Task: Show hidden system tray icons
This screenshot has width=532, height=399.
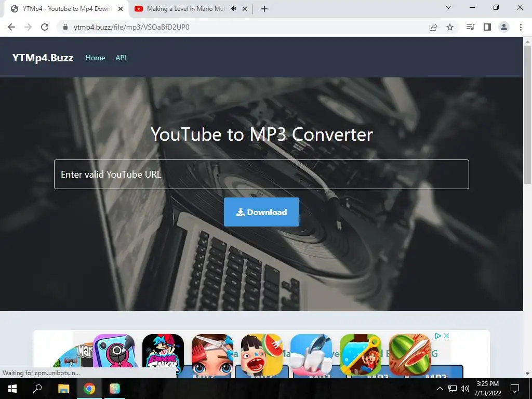Action: (x=440, y=389)
